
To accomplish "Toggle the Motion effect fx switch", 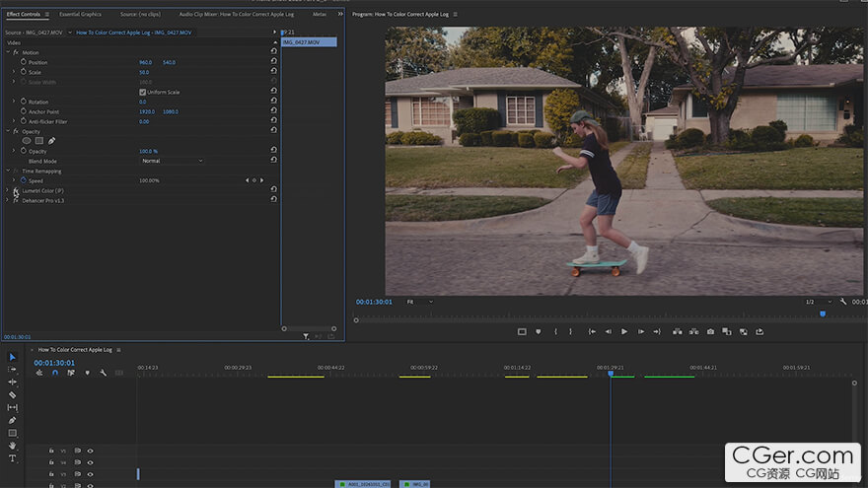I will [x=16, y=52].
